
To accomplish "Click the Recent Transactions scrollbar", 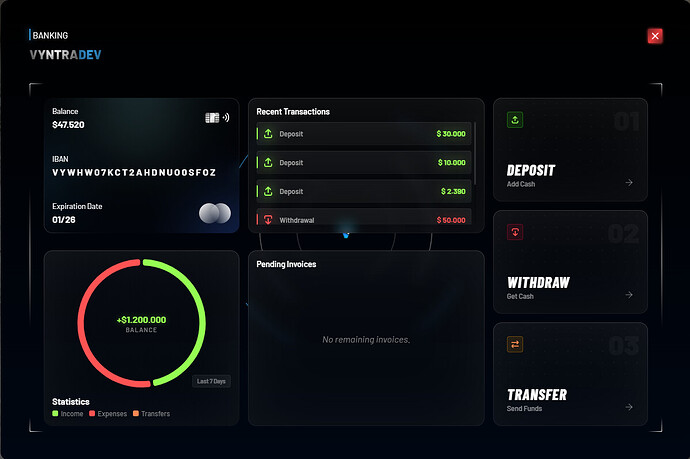I will [475, 153].
